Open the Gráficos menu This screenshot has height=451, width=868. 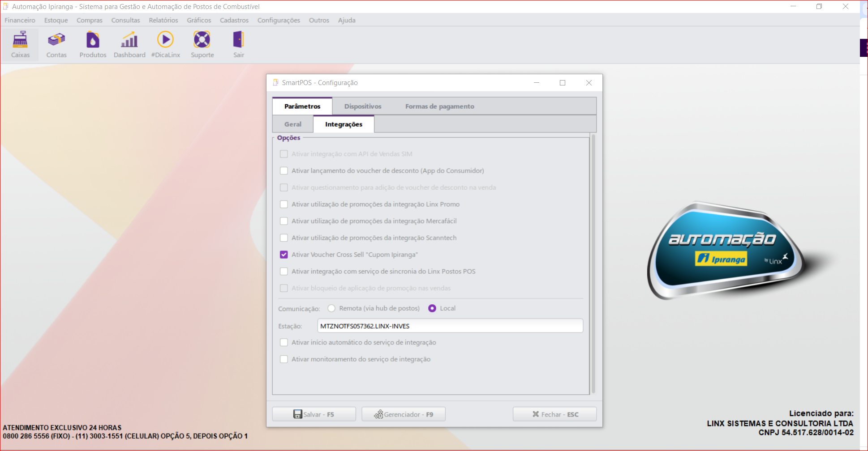point(199,20)
